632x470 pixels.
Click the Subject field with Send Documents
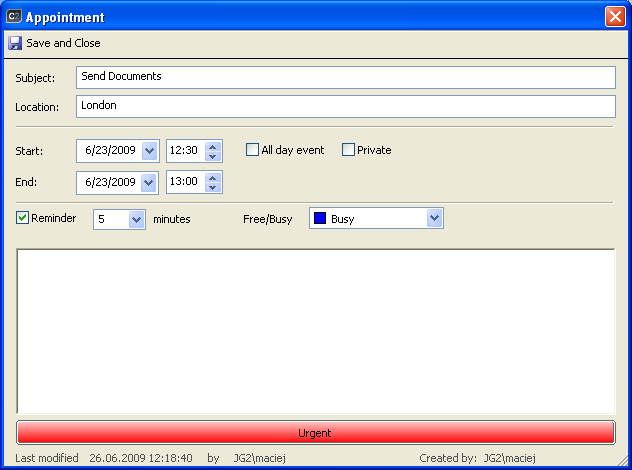click(x=345, y=77)
